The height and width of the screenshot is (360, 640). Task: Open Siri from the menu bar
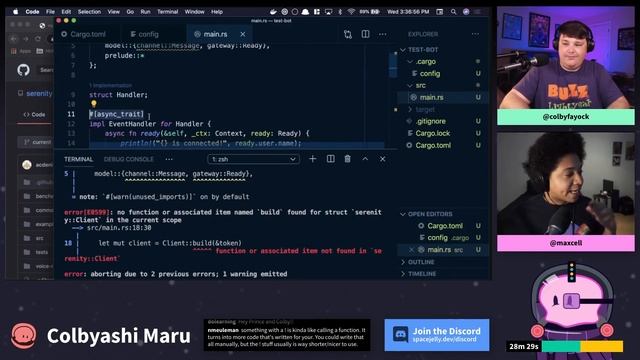[466, 12]
